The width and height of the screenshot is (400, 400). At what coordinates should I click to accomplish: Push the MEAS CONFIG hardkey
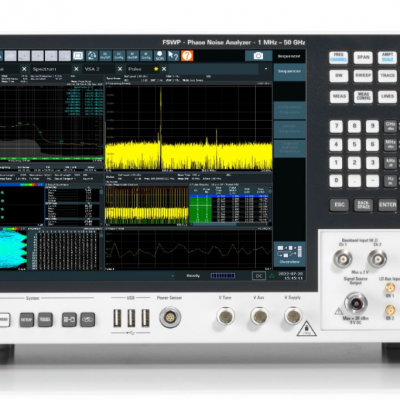363,97
